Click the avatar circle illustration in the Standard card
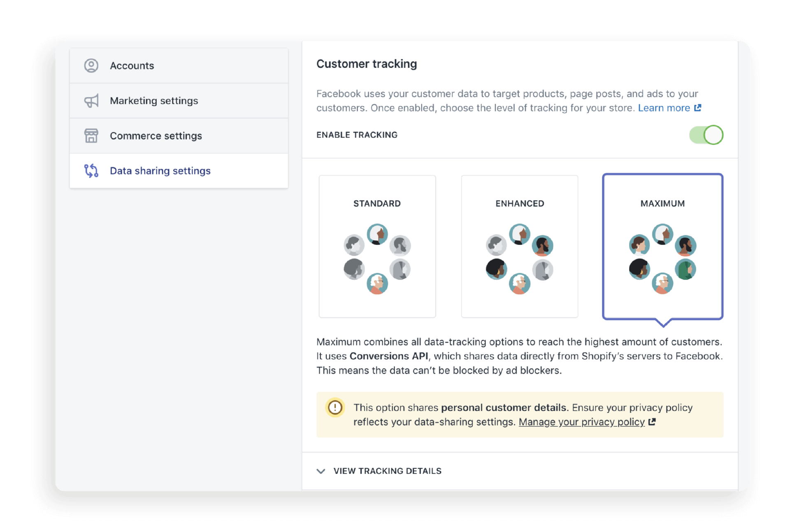The height and width of the screenshot is (532, 806). [x=377, y=258]
